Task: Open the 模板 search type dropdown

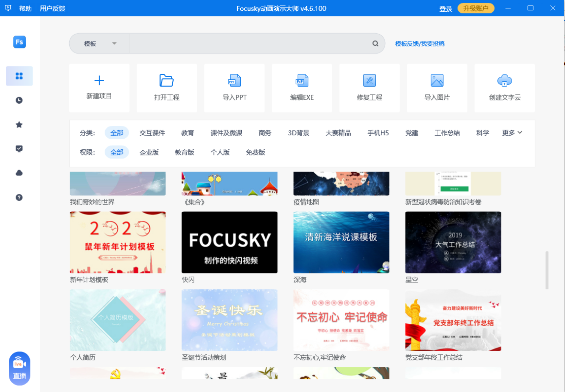Action: [100, 43]
